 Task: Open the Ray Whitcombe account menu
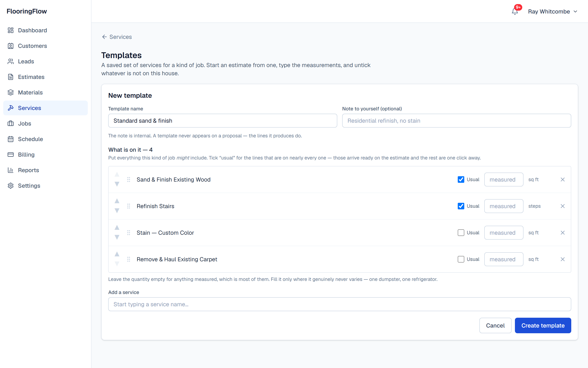click(552, 11)
